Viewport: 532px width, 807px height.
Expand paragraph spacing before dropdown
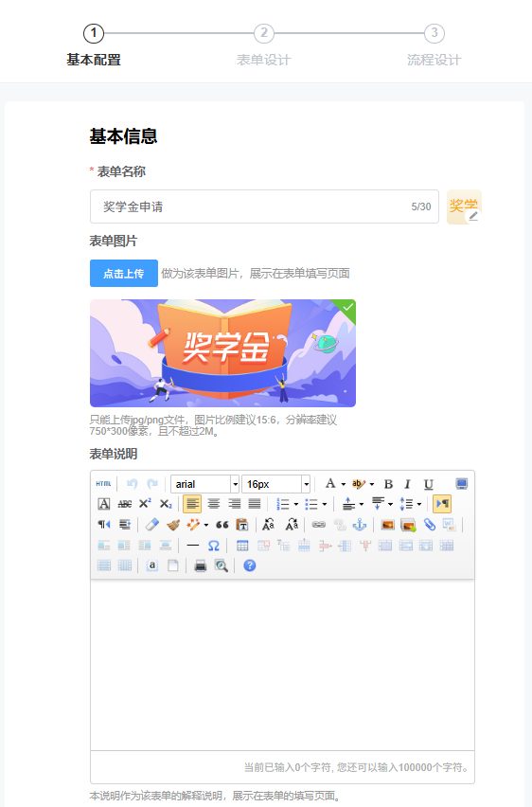point(362,504)
